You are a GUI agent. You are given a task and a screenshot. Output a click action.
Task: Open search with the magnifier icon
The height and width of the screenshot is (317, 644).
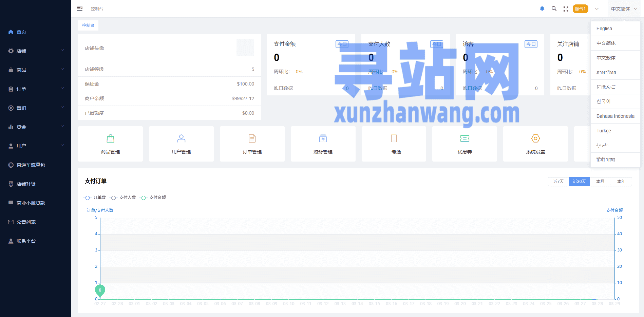point(554,9)
